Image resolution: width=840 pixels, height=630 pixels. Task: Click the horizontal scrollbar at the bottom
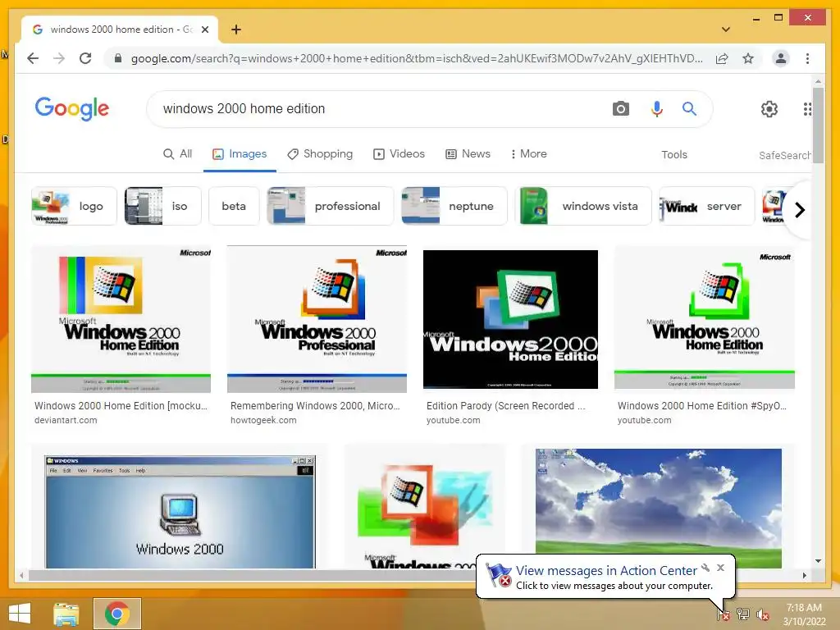[253, 575]
